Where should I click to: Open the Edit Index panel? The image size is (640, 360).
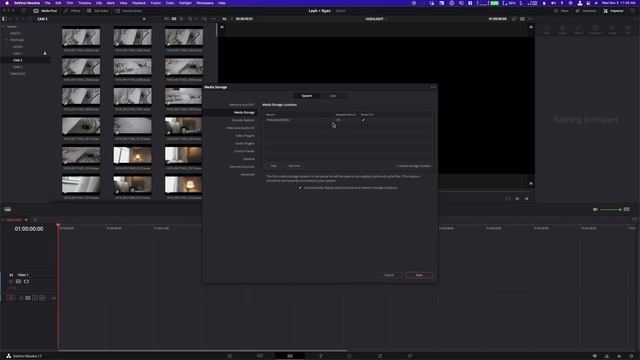tap(98, 11)
